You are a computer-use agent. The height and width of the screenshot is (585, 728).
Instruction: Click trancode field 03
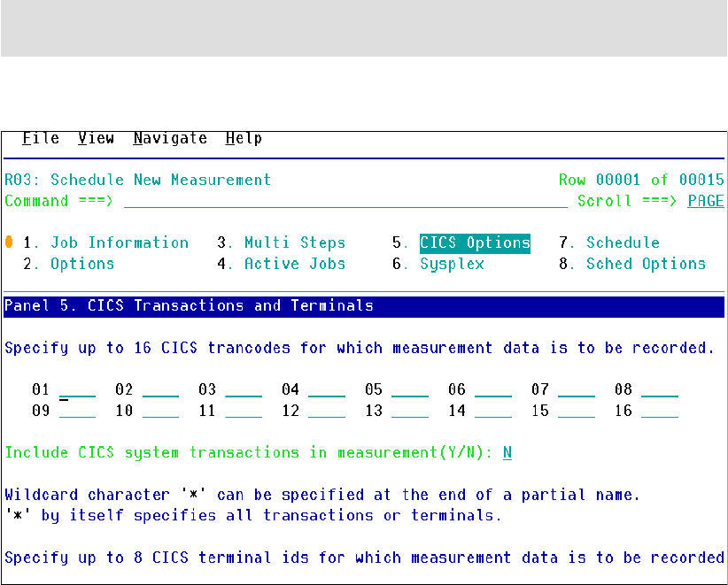coord(244,389)
